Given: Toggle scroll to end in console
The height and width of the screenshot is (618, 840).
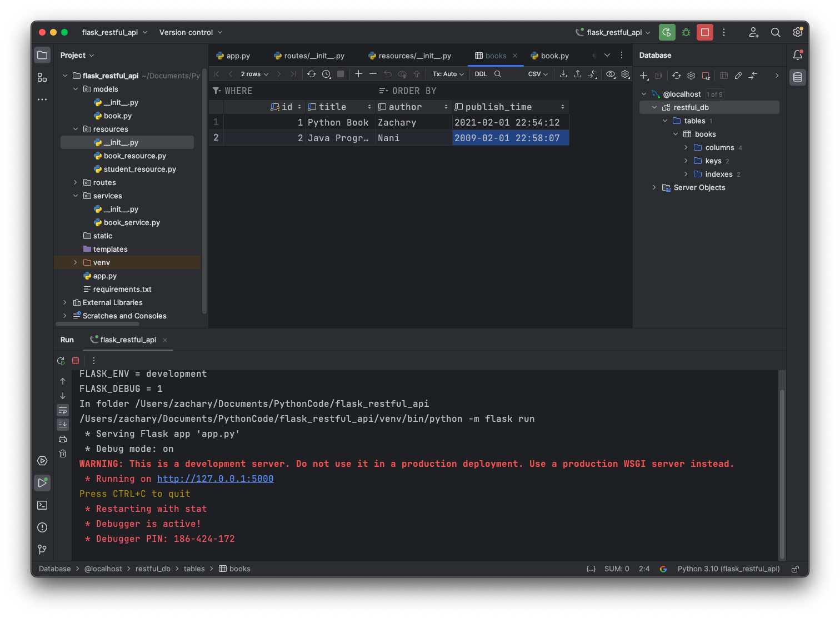Looking at the screenshot, I should pyautogui.click(x=63, y=425).
